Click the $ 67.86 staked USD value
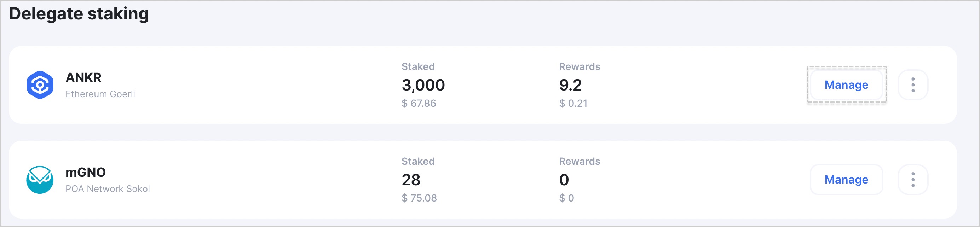This screenshot has width=980, height=227. tap(419, 103)
